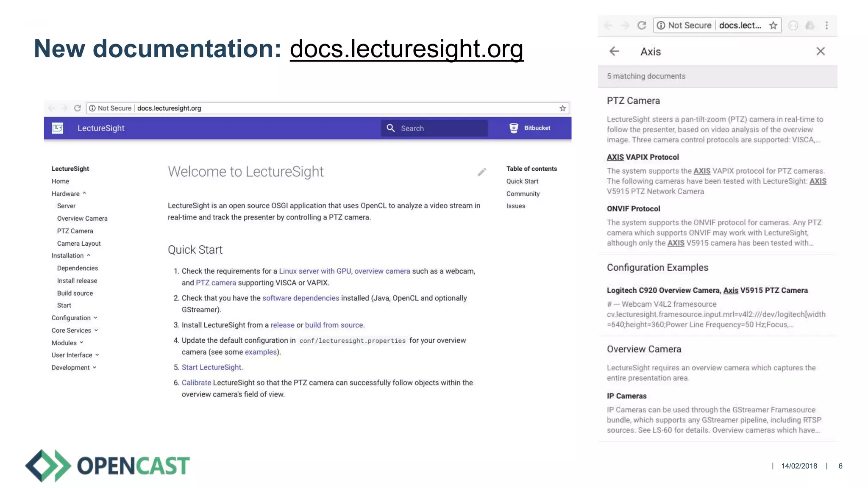This screenshot has width=868, height=488.
Task: Open Build source page in sidebar
Action: pyautogui.click(x=75, y=293)
